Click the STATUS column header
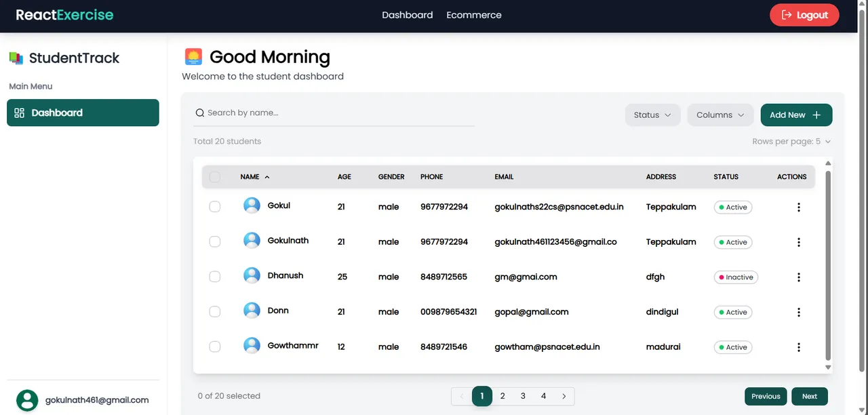 (x=726, y=177)
